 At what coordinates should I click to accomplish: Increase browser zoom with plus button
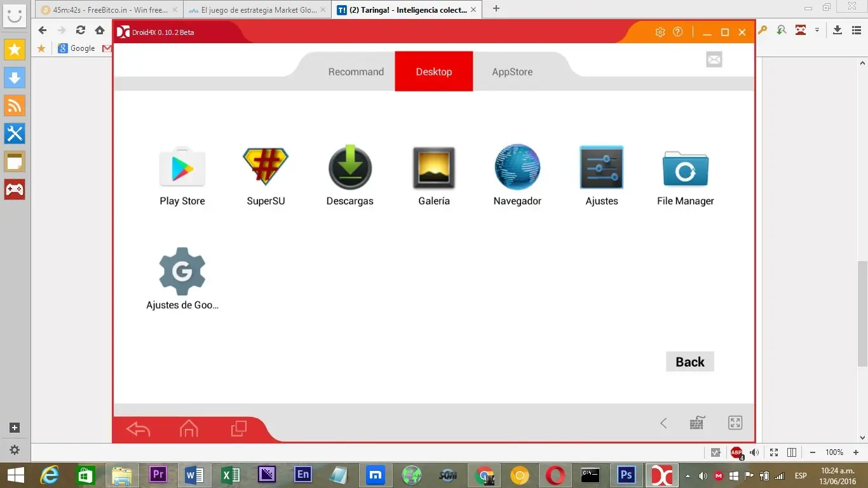click(856, 452)
